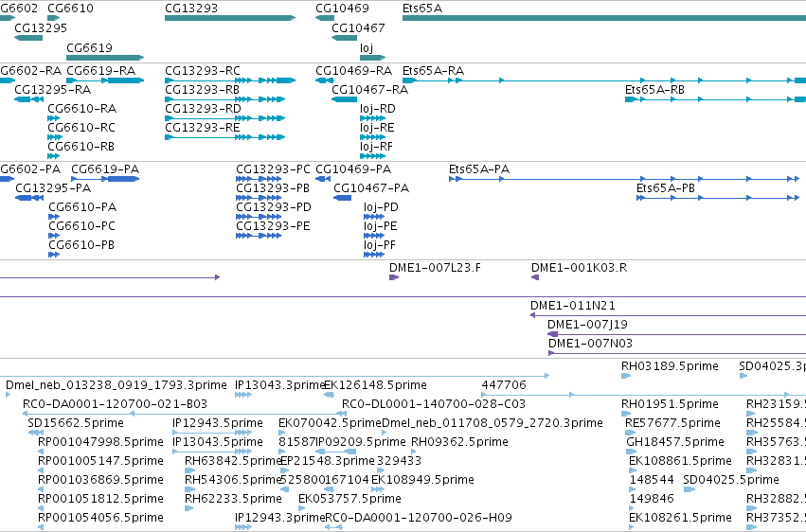Select the CG13293 gene bar
The width and height of the screenshot is (806, 532).
230,18
